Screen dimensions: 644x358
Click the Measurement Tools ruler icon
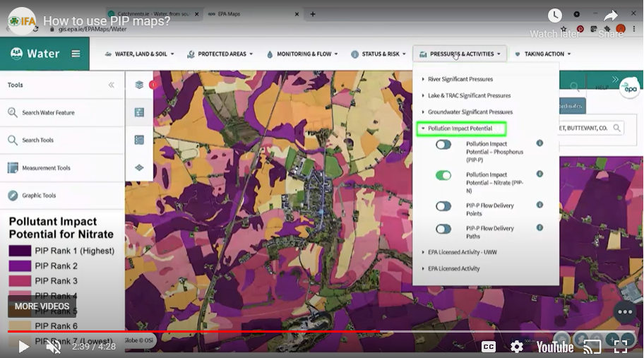pyautogui.click(x=13, y=167)
